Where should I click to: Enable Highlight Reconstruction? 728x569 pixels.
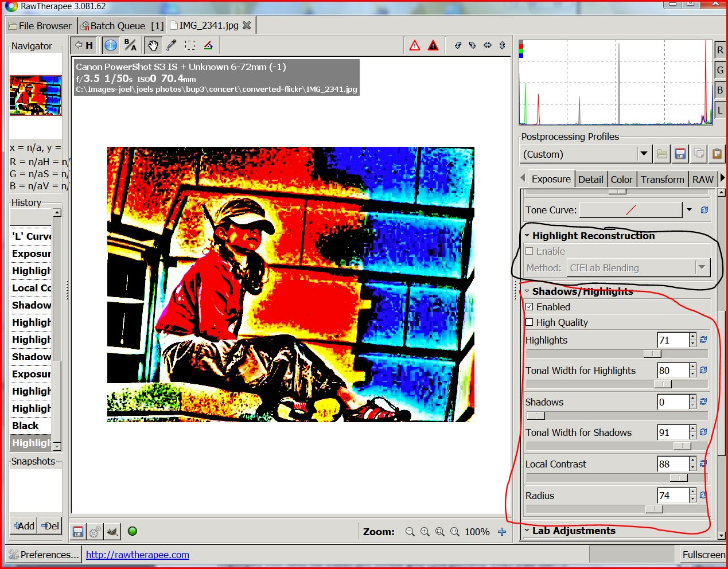click(529, 251)
